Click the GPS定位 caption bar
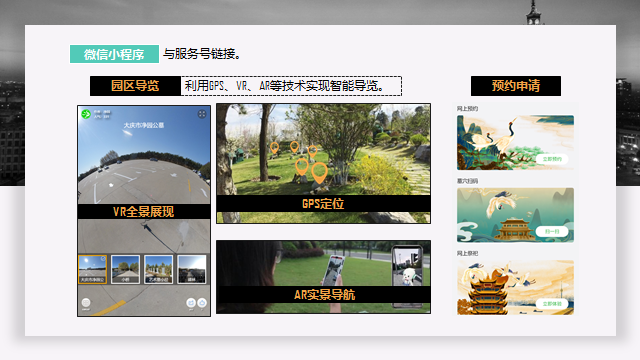Viewport: 640px width, 360px height. click(323, 203)
